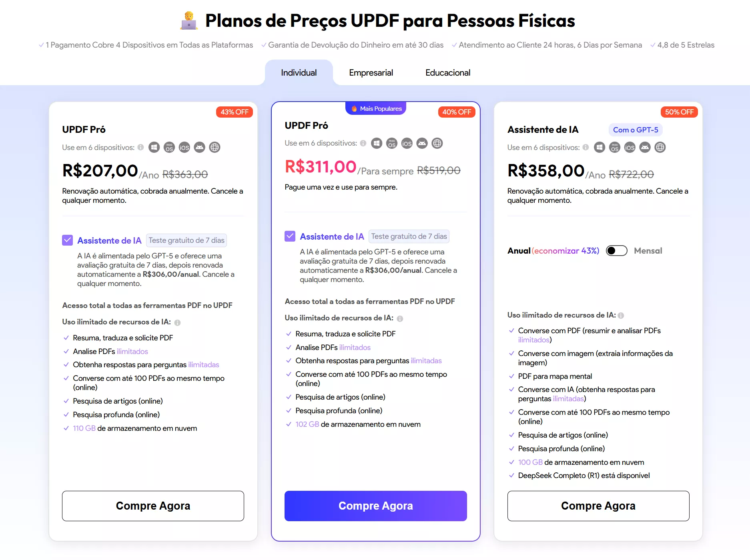Uncheck Assistente de IA in the annual plan card
Viewport: 750px width, 560px height.
[x=67, y=240]
